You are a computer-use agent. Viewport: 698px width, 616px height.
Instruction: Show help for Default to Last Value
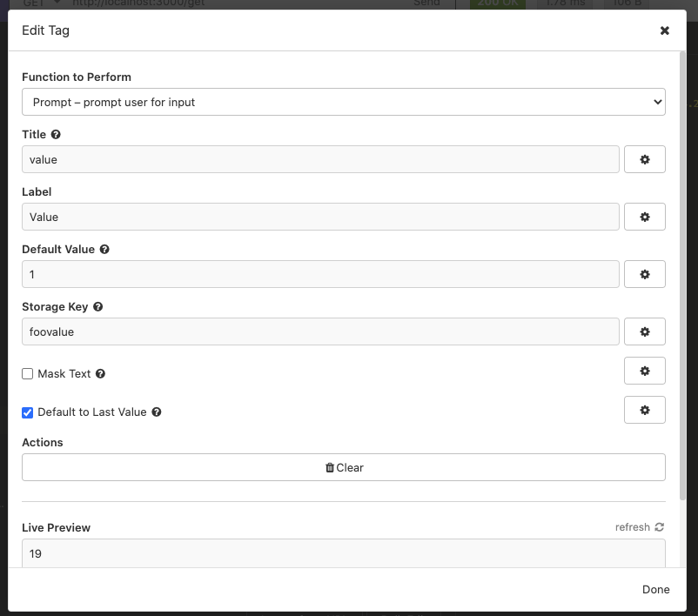157,412
